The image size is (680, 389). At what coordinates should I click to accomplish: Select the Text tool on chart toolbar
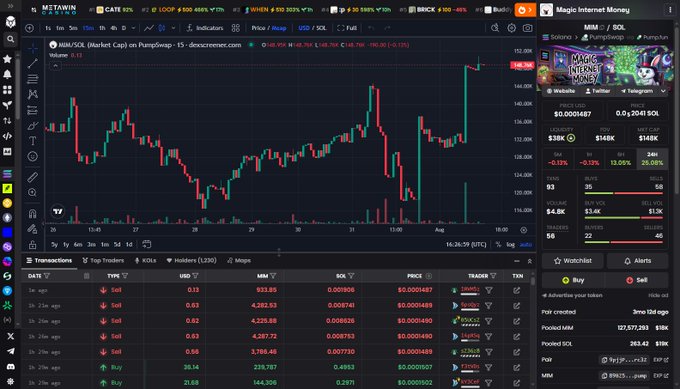point(33,141)
